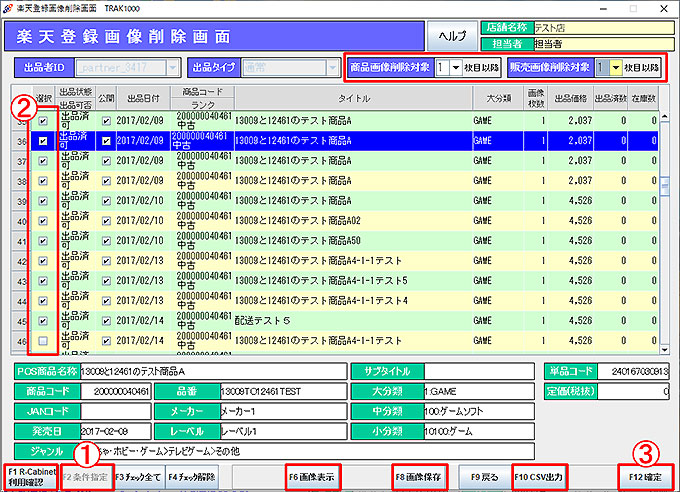Click F10 CSV出力 button

coord(539,476)
